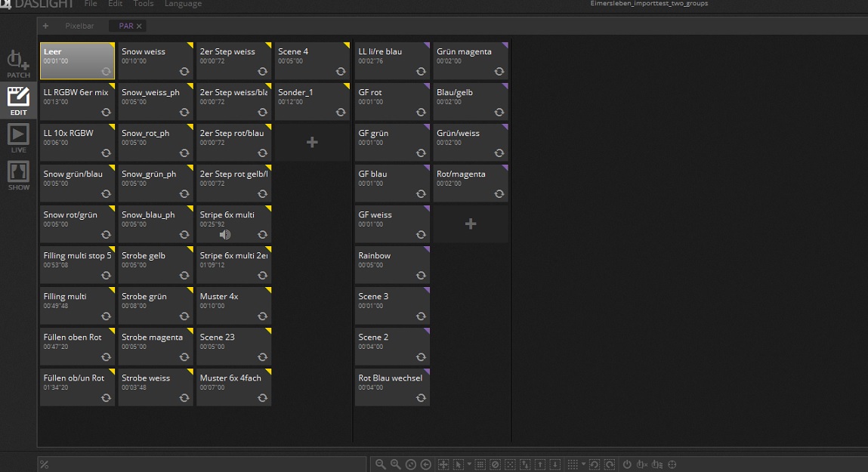Viewport: 868px width, 472px height.
Task: Open the Language menu
Action: click(184, 4)
